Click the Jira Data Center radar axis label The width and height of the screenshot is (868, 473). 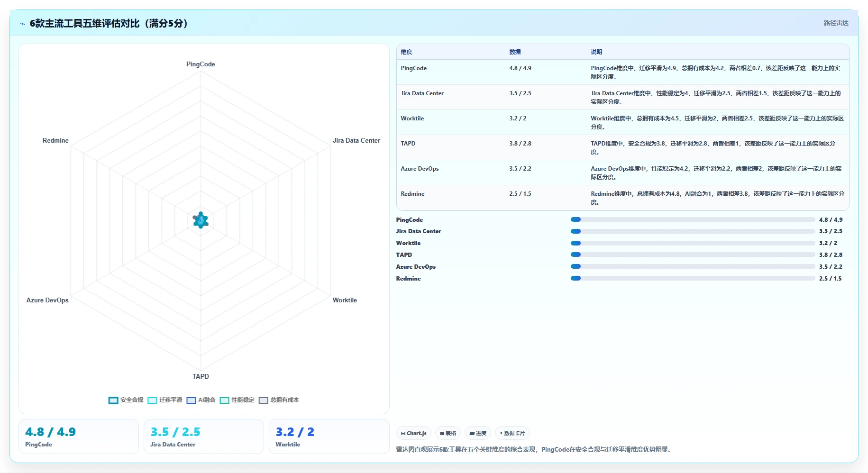(x=356, y=140)
